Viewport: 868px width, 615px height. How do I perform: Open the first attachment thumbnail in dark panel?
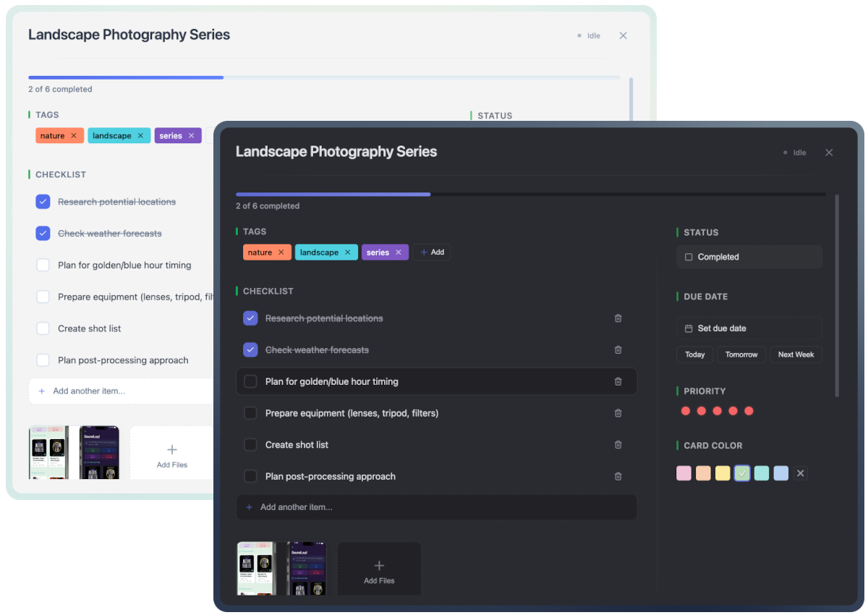(257, 569)
